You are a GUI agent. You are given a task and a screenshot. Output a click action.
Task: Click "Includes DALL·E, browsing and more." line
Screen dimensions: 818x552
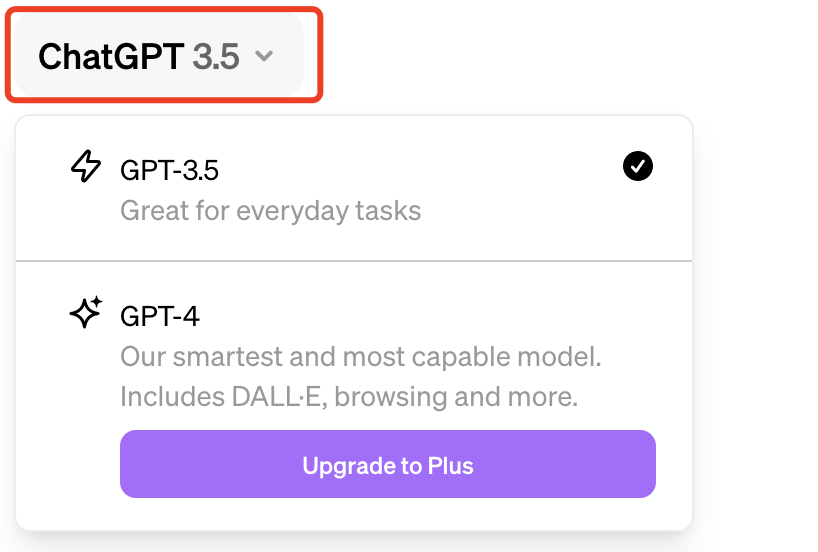(349, 397)
